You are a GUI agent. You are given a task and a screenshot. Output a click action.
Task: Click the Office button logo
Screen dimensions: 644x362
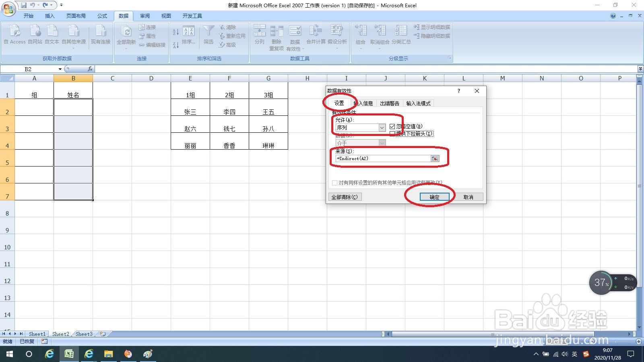8,8
